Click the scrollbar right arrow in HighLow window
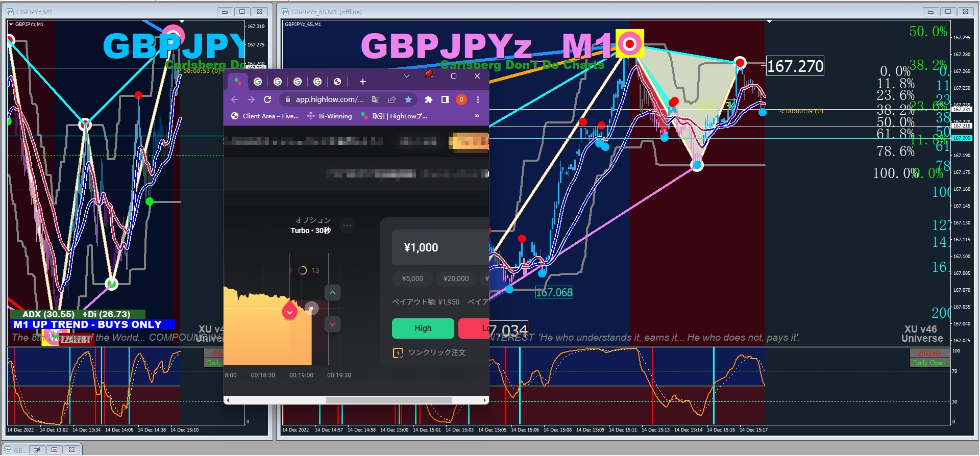This screenshot has height=456, width=980. pyautogui.click(x=485, y=400)
